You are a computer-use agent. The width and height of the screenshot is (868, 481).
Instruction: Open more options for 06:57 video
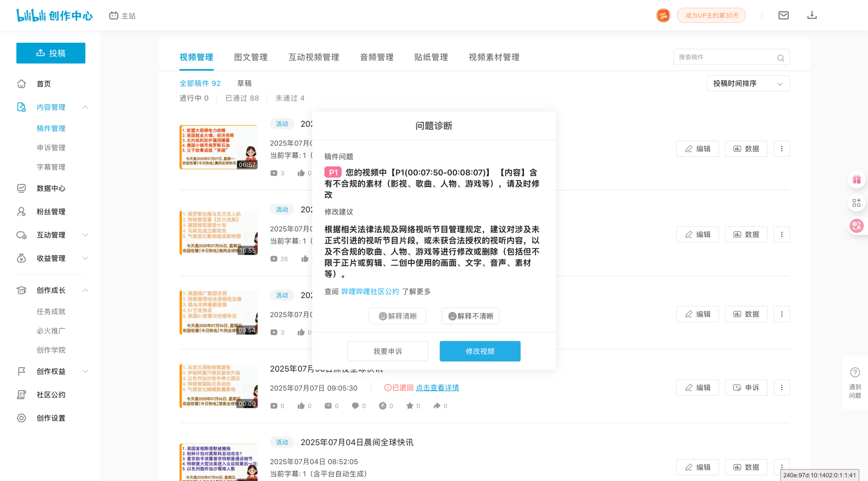(782, 149)
